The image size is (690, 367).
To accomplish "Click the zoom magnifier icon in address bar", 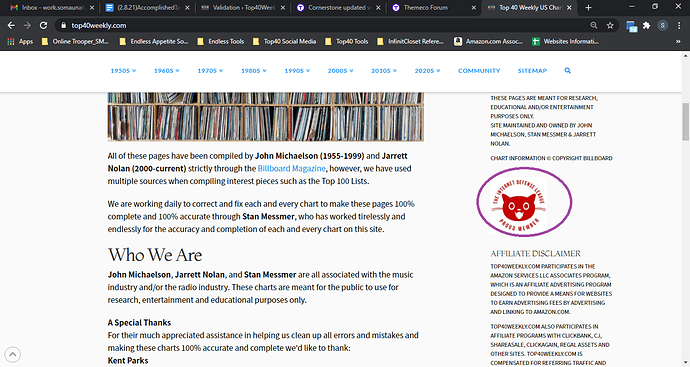I will coord(594,26).
